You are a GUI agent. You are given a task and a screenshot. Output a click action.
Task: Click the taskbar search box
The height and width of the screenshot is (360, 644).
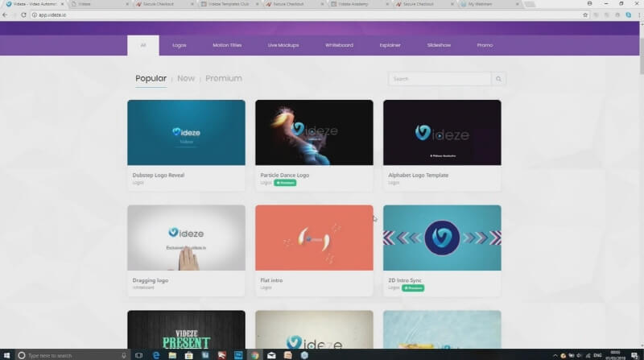click(x=72, y=355)
